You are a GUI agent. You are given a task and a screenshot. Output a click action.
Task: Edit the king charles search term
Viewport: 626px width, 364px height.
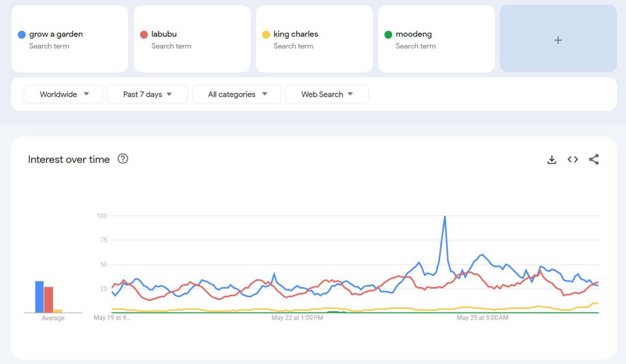click(x=314, y=39)
